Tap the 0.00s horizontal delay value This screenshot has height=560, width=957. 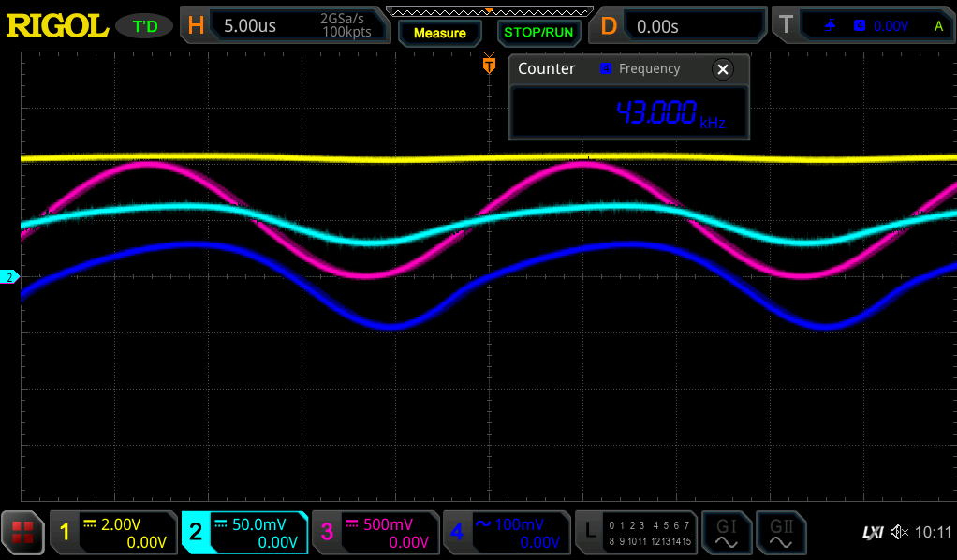point(657,27)
